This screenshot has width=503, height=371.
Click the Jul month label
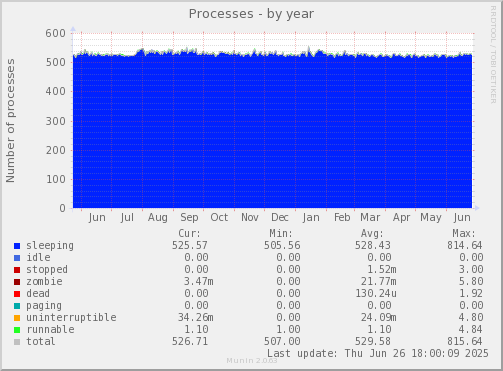click(x=127, y=218)
